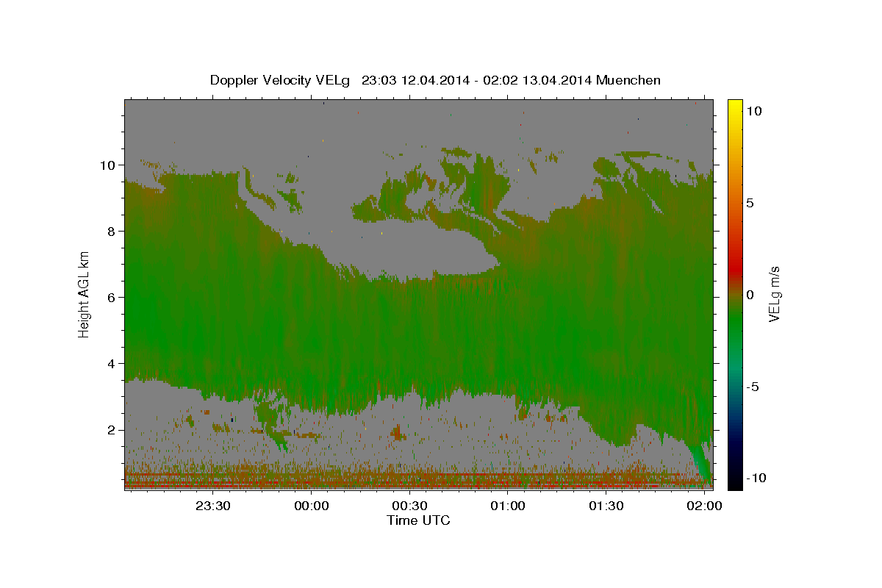The width and height of the screenshot is (882, 588).
Task: Select the '01:00' time axis label
Action: (507, 506)
